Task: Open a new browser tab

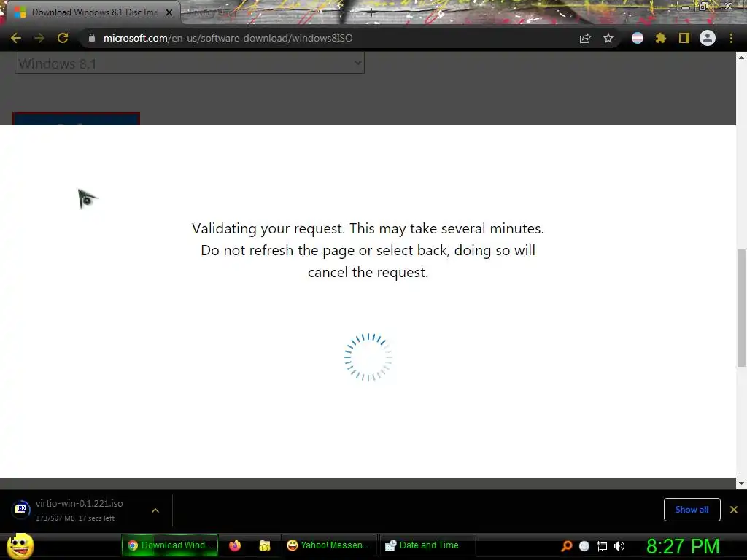Action: (371, 13)
